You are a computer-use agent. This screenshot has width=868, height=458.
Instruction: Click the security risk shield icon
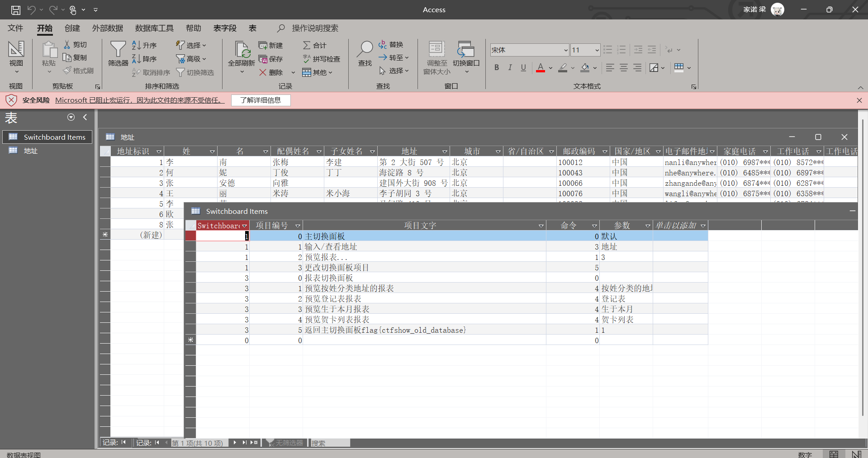(11, 100)
